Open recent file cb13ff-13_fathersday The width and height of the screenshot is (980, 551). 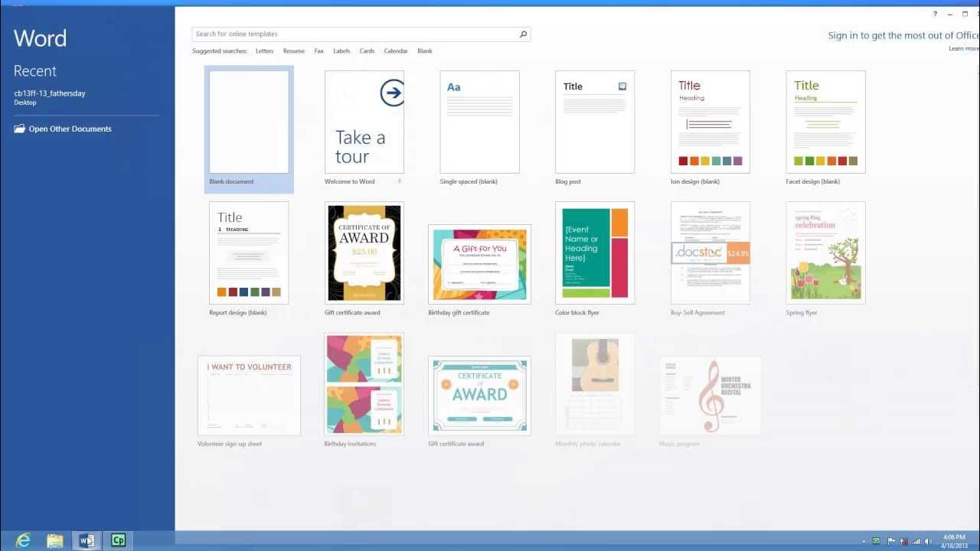pyautogui.click(x=50, y=97)
